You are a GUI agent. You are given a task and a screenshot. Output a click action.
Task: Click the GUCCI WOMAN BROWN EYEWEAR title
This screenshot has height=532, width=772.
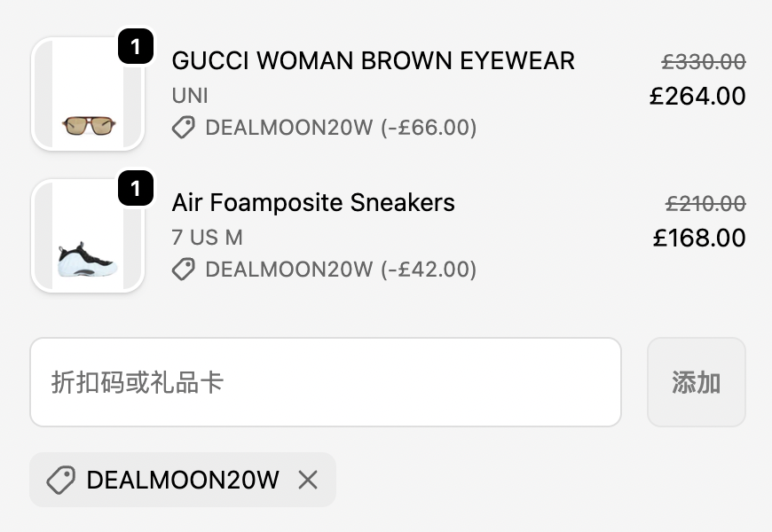373,60
